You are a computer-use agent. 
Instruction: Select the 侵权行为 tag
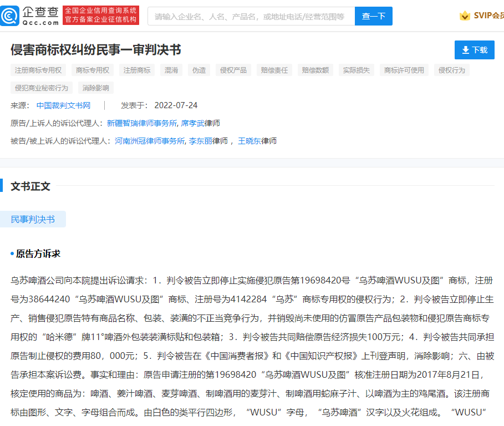point(452,70)
